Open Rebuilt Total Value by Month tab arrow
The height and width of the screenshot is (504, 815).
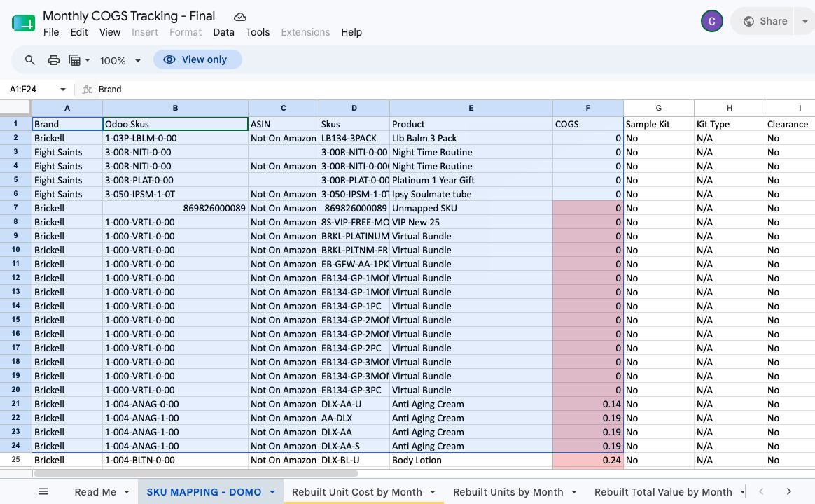point(742,492)
